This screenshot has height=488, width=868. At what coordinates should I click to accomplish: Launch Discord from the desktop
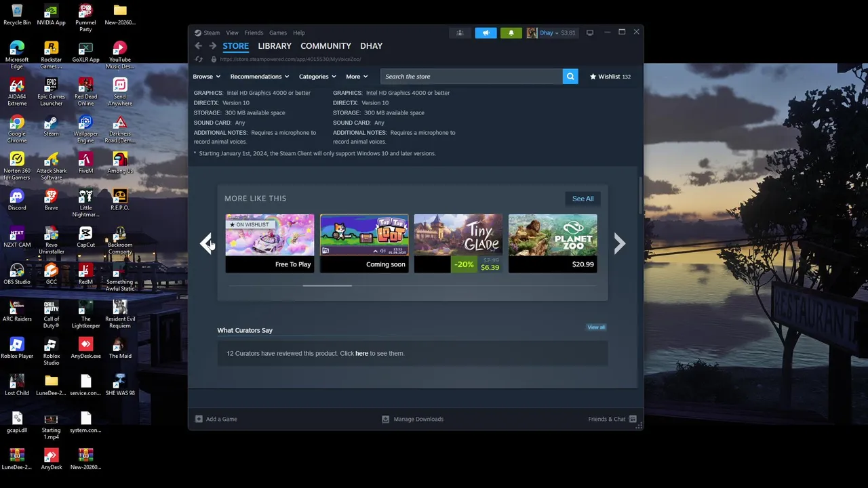[17, 200]
